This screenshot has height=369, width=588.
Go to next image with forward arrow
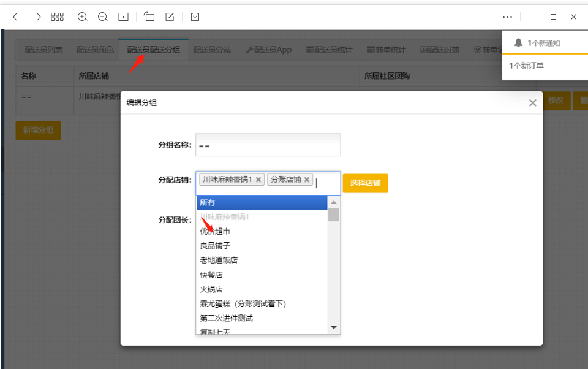tap(37, 17)
